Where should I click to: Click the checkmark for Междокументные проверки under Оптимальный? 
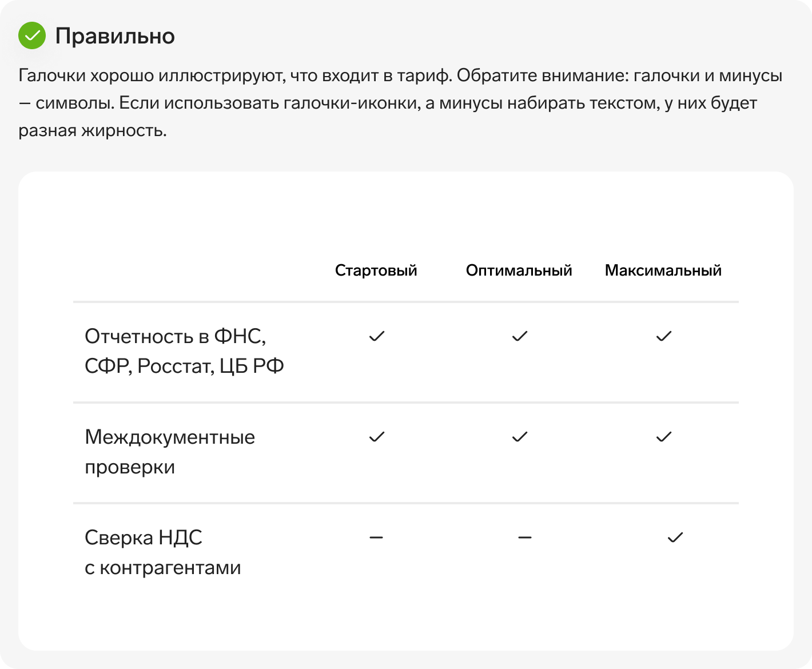click(x=520, y=437)
